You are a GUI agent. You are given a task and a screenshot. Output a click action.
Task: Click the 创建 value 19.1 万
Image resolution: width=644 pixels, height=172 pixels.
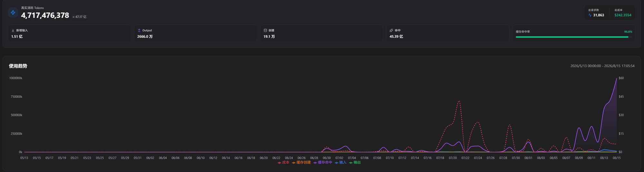269,36
